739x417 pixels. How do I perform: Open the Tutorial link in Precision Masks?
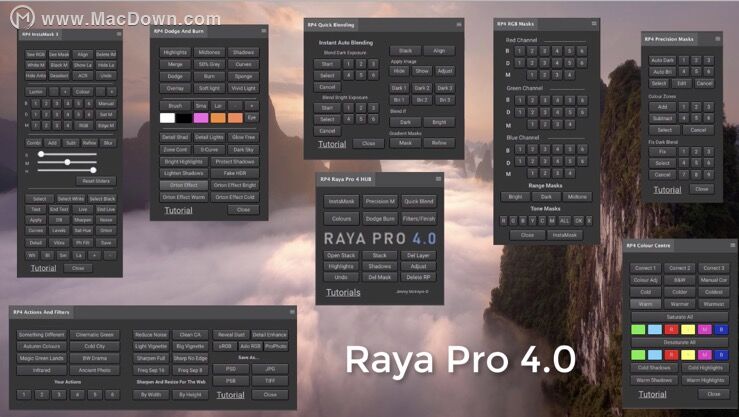(x=667, y=190)
